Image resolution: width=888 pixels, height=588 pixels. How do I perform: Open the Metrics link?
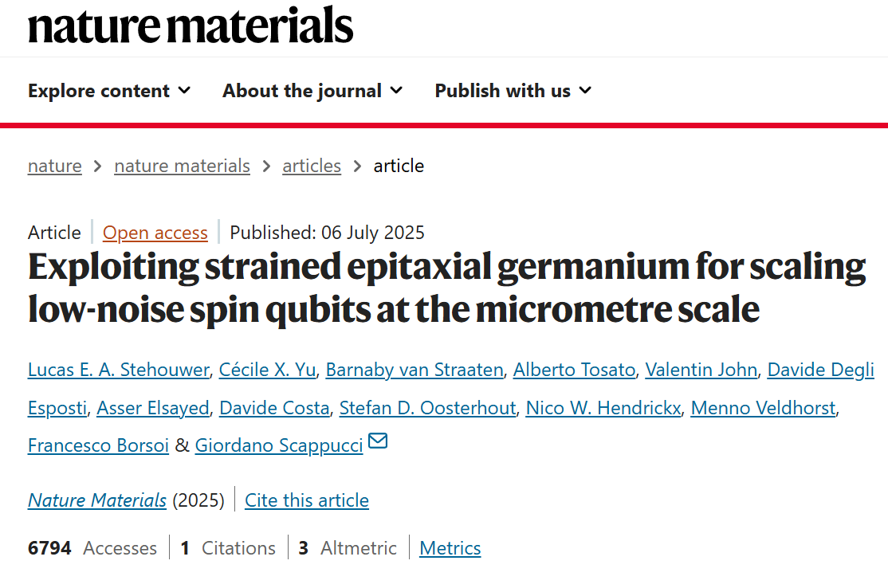[450, 548]
